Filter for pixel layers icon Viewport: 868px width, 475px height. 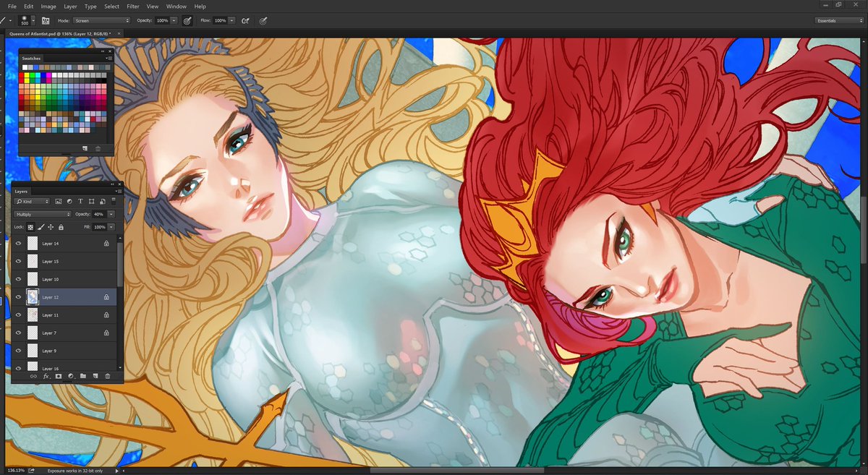click(x=58, y=201)
